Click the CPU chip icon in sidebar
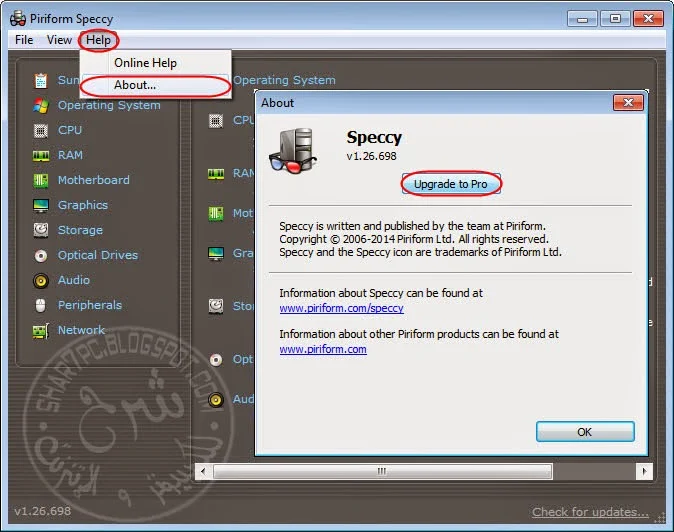 (x=41, y=130)
